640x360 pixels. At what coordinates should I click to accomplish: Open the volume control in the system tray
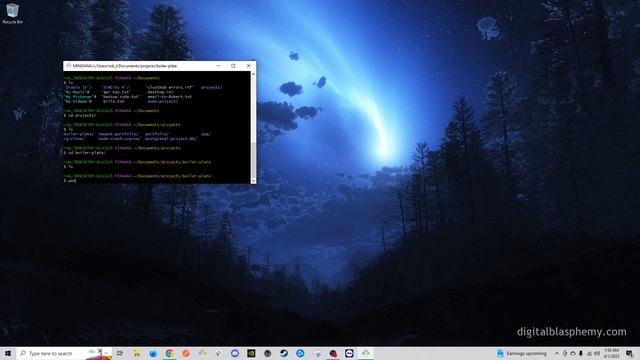point(597,353)
